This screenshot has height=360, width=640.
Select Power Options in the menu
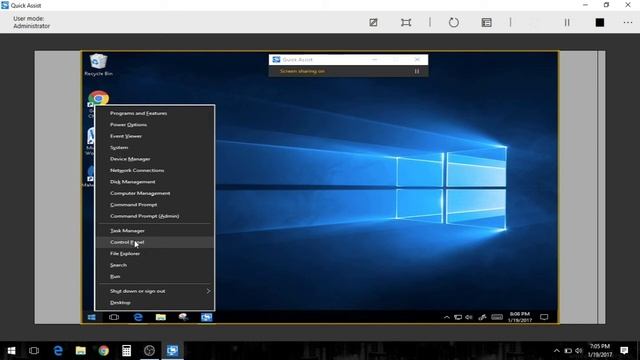click(x=155, y=124)
